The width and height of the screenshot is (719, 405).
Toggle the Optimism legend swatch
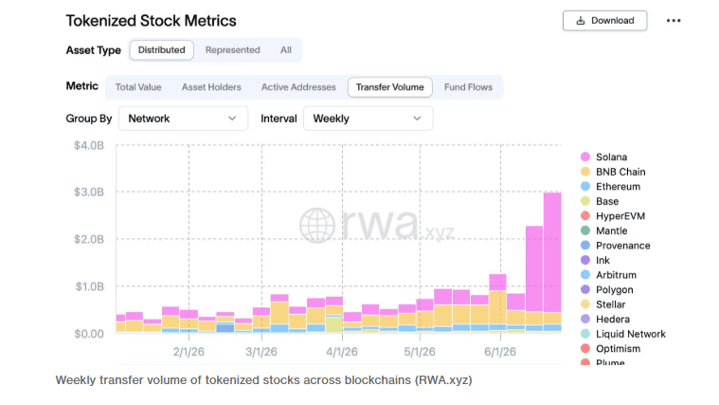[x=585, y=348]
